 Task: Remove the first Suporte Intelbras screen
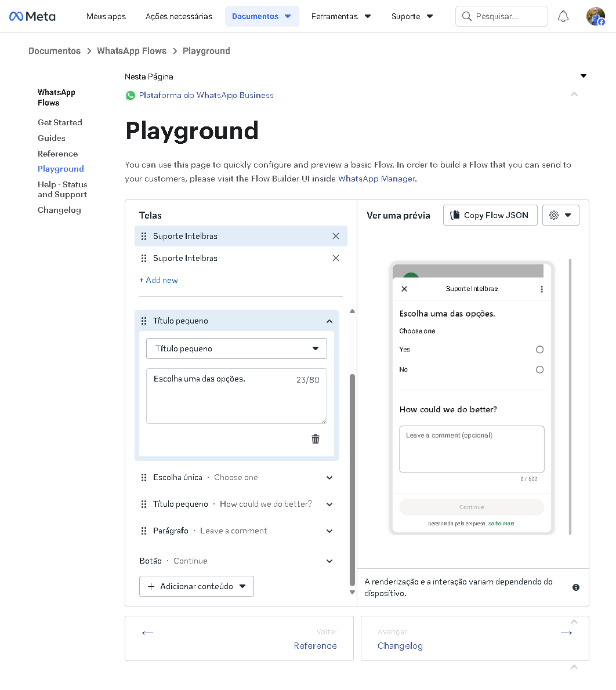335,237
